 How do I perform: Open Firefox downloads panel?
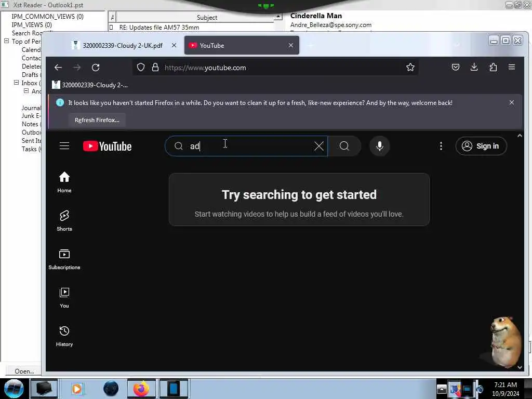tap(474, 67)
